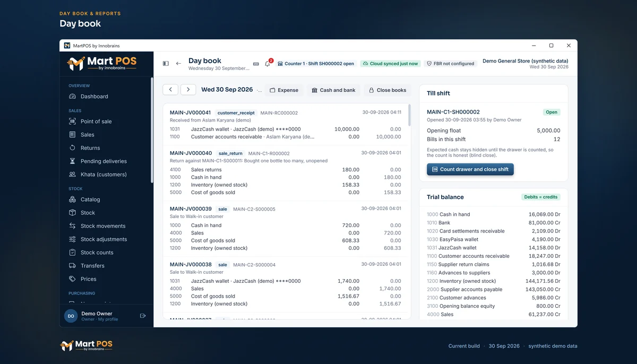Click the FBR not configured badge
Image resolution: width=637 pixels, height=364 pixels.
tap(450, 64)
